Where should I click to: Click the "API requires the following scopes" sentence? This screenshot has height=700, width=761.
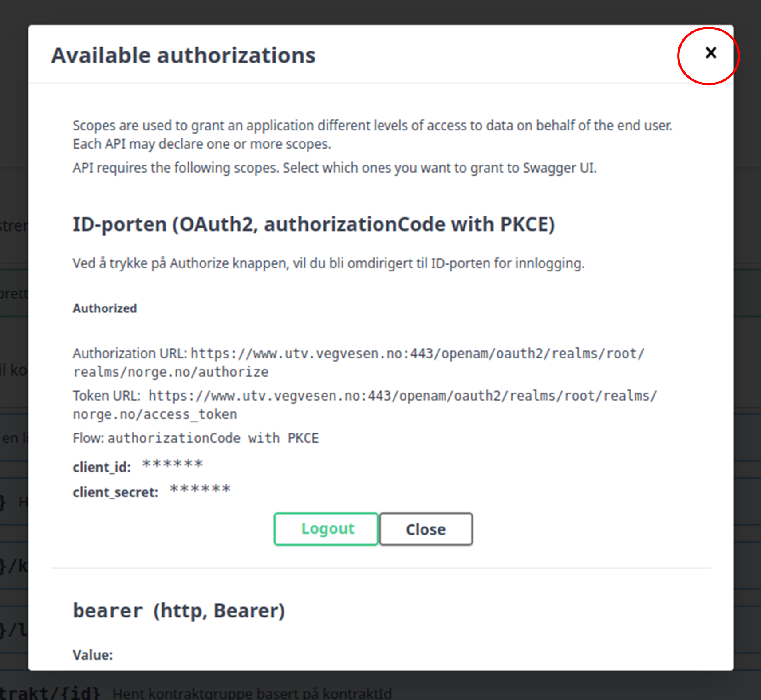point(335,168)
